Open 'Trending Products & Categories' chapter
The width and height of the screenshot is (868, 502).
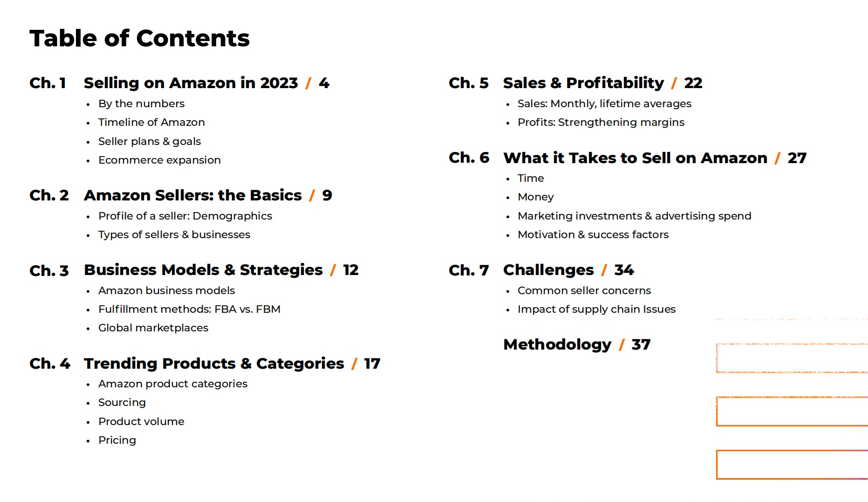click(214, 364)
